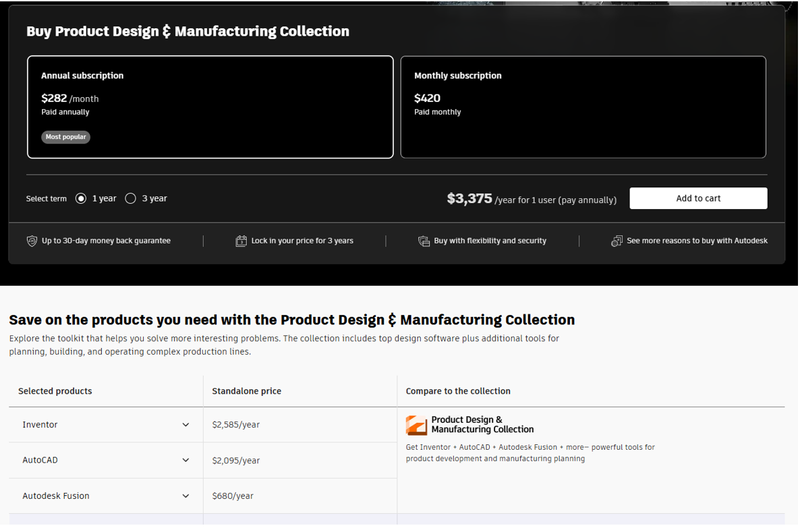Click the Select term label
This screenshot has height=532, width=800.
pos(47,199)
